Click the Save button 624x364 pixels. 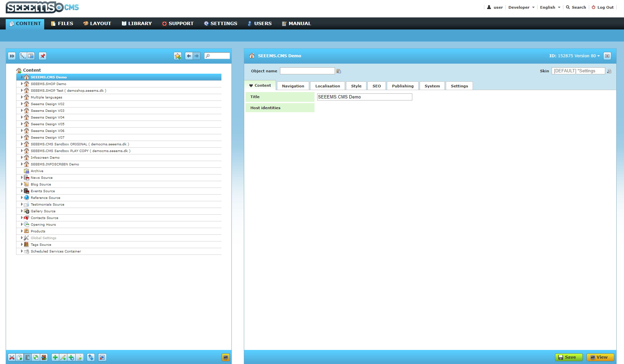pyautogui.click(x=568, y=357)
